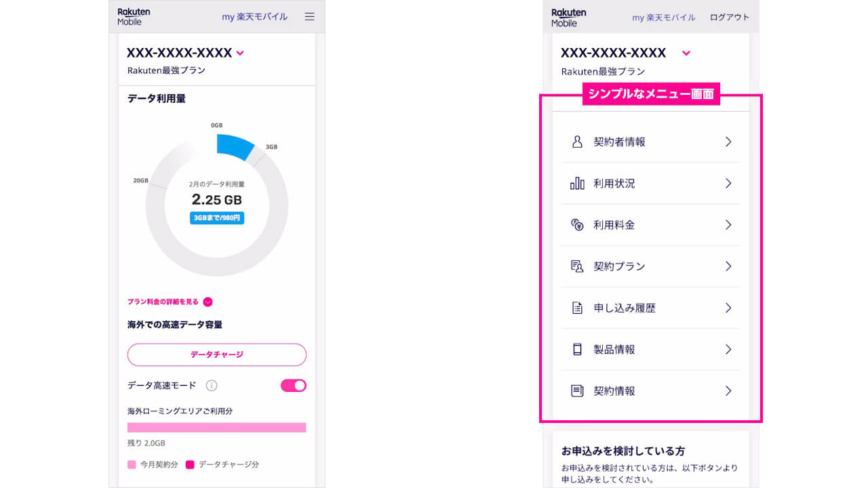Expand phone number dropdown in right screen
Viewport: 868px width, 488px height.
[686, 53]
